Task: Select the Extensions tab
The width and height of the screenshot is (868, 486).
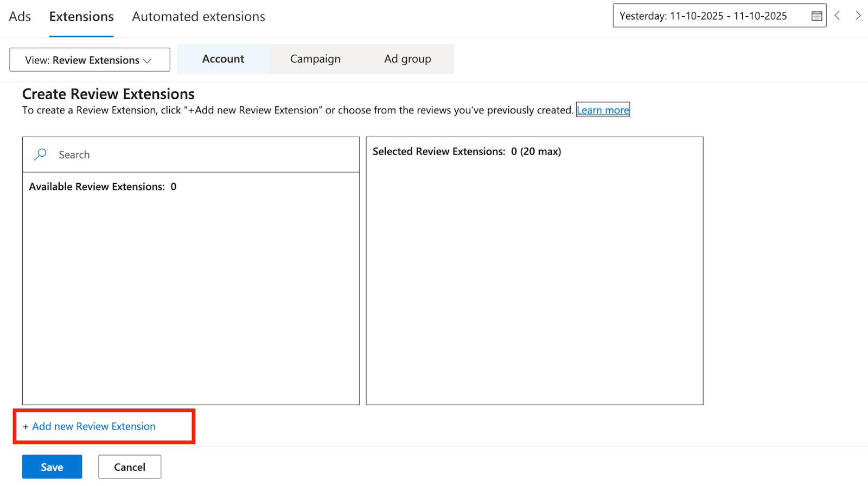Action: (81, 17)
